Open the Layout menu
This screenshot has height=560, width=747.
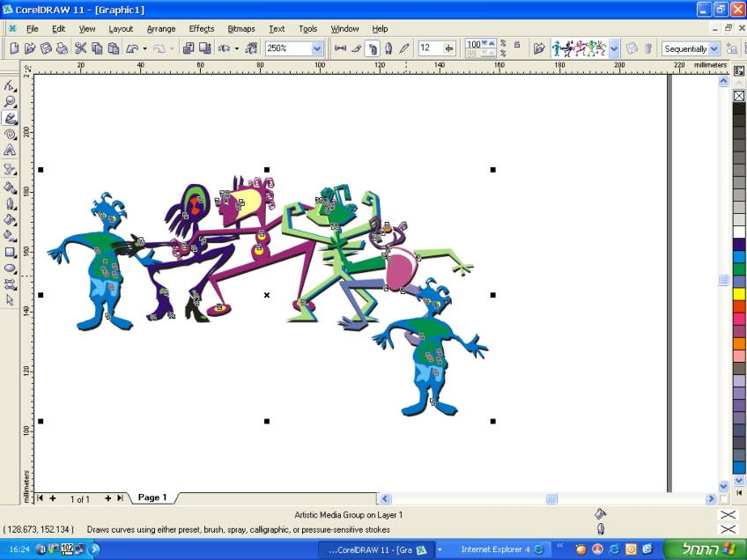pos(121,28)
